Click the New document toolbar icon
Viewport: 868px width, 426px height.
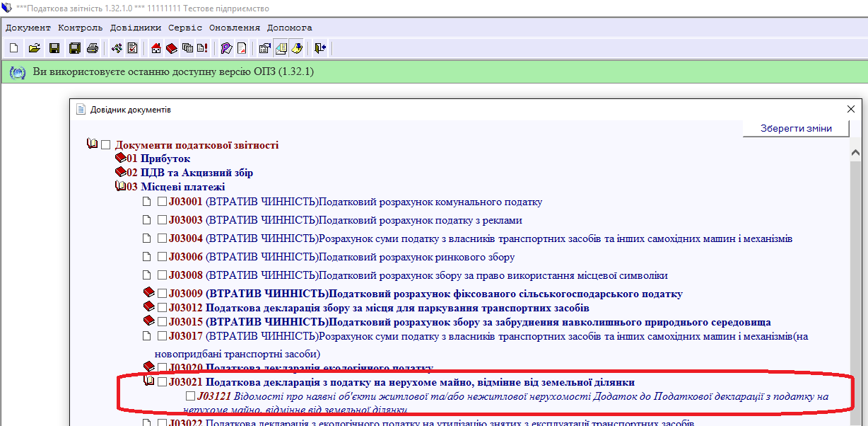click(x=14, y=48)
